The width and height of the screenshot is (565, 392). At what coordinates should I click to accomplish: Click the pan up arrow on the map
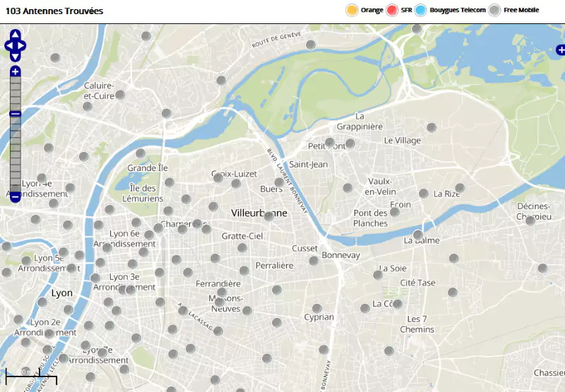(x=16, y=35)
